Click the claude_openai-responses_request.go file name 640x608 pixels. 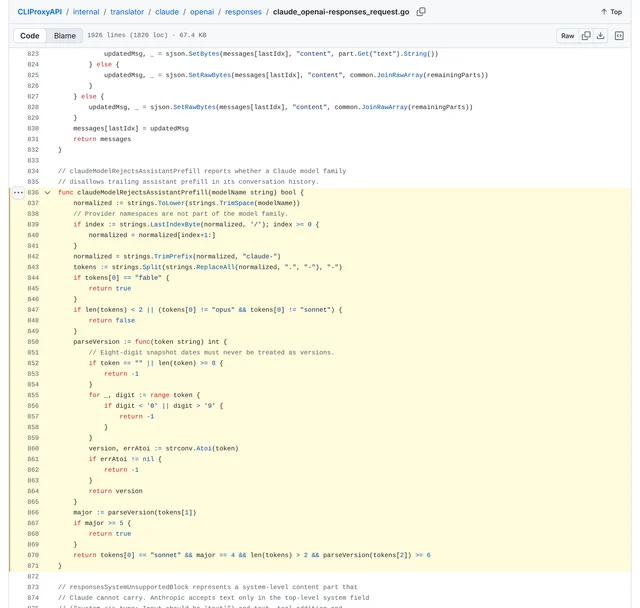(341, 12)
